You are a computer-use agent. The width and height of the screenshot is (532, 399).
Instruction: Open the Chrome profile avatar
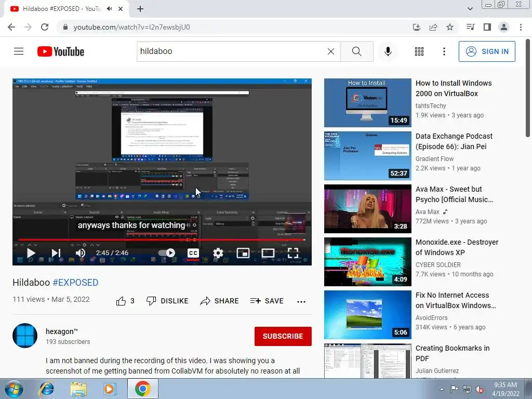pos(504,27)
